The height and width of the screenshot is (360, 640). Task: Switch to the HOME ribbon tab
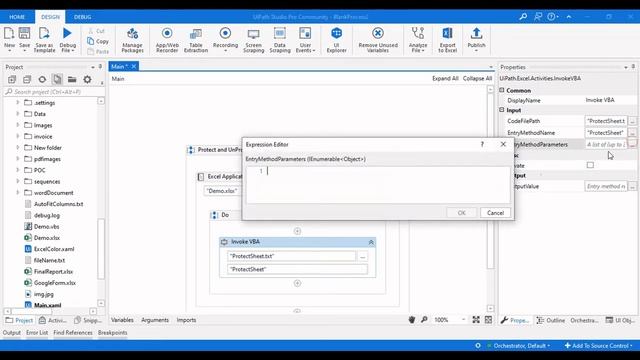17,17
